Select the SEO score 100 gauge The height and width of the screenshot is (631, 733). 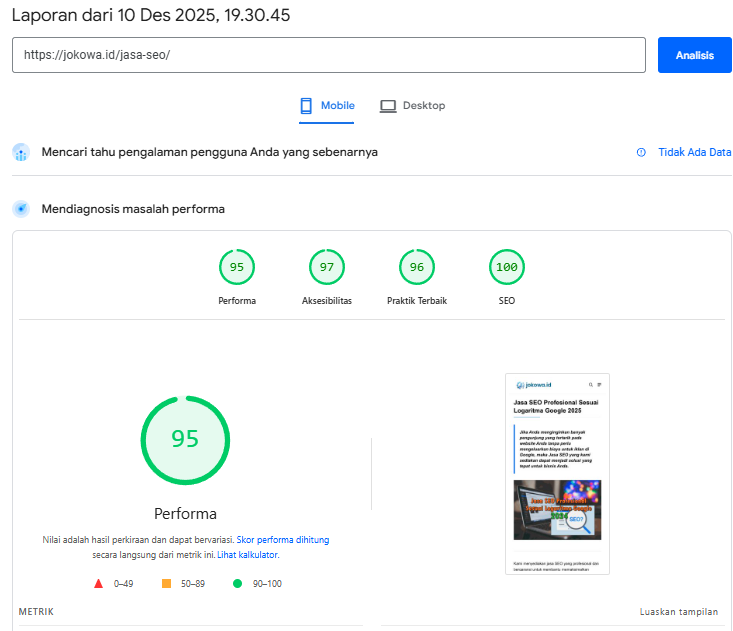(507, 267)
